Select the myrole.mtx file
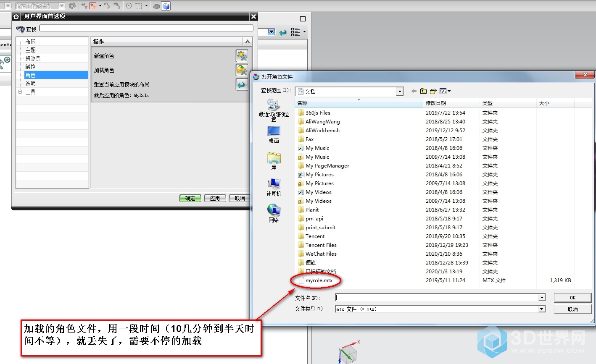 pyautogui.click(x=319, y=280)
